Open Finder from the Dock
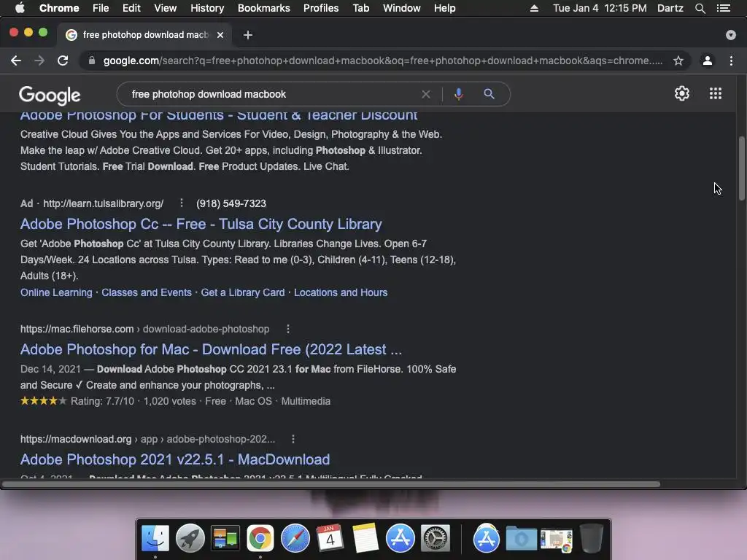The width and height of the screenshot is (747, 560). (x=155, y=538)
